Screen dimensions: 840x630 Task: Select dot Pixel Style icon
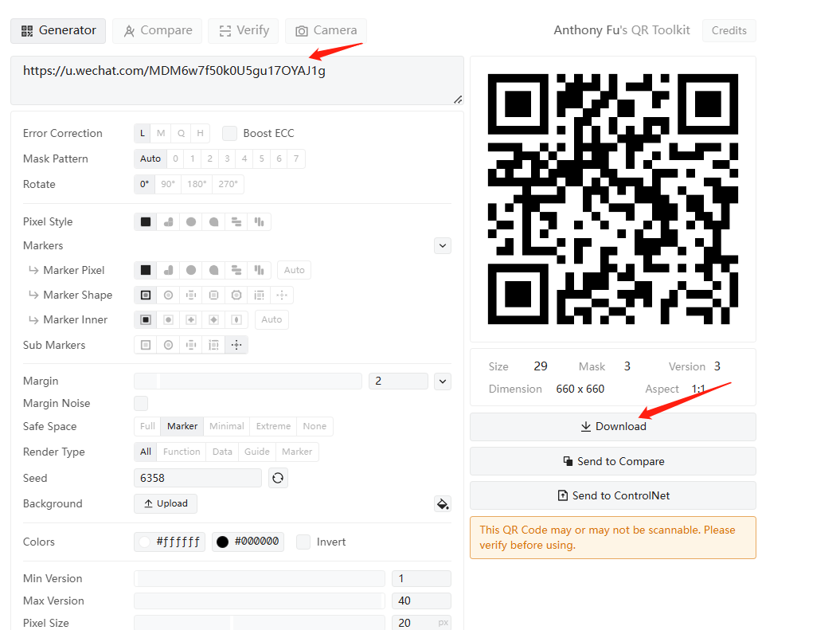click(x=191, y=221)
